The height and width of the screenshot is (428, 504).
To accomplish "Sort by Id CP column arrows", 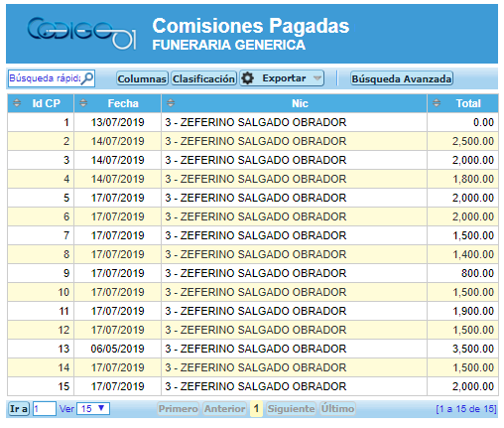I will point(17,103).
